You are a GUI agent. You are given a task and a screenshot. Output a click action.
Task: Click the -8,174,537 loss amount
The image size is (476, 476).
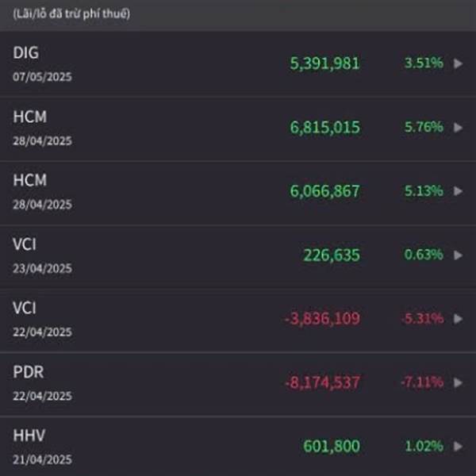pos(322,382)
